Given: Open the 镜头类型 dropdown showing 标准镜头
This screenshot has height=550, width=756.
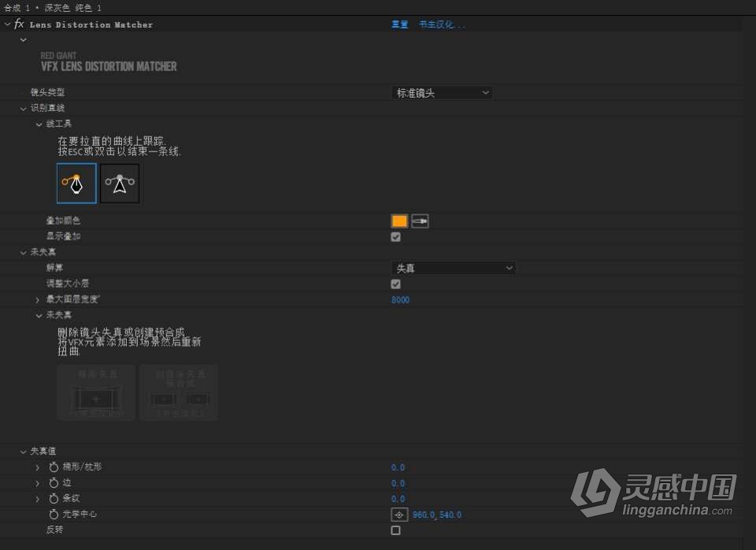Looking at the screenshot, I should (x=442, y=93).
